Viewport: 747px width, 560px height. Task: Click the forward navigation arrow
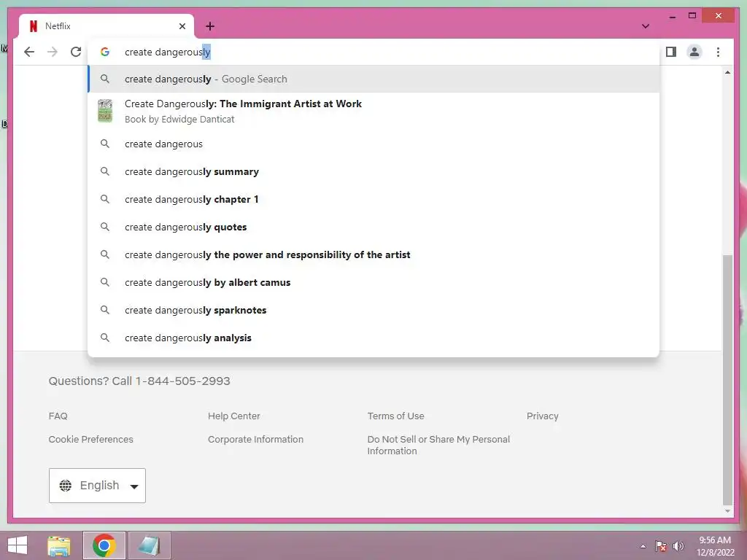(x=53, y=52)
